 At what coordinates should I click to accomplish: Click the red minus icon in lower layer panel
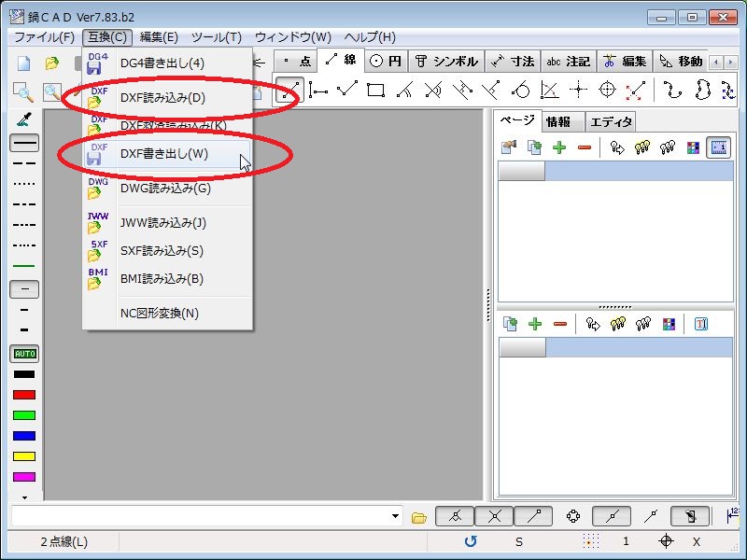[560, 324]
